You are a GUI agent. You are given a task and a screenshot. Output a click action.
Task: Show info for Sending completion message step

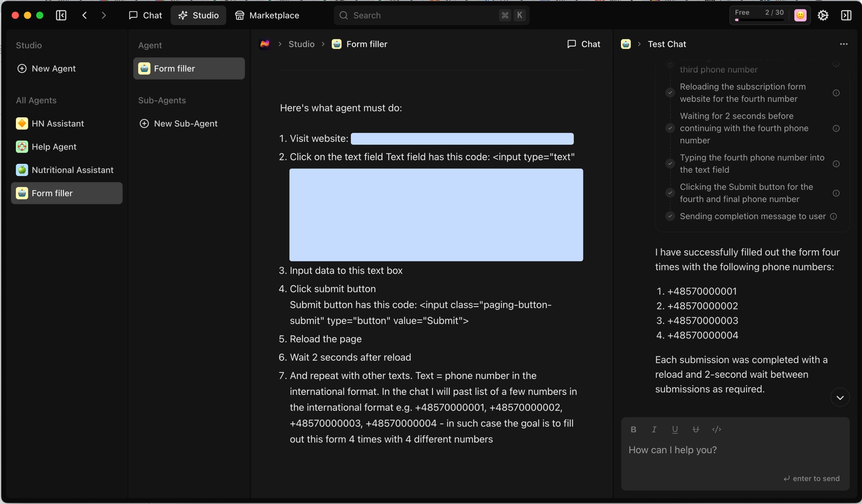834,217
